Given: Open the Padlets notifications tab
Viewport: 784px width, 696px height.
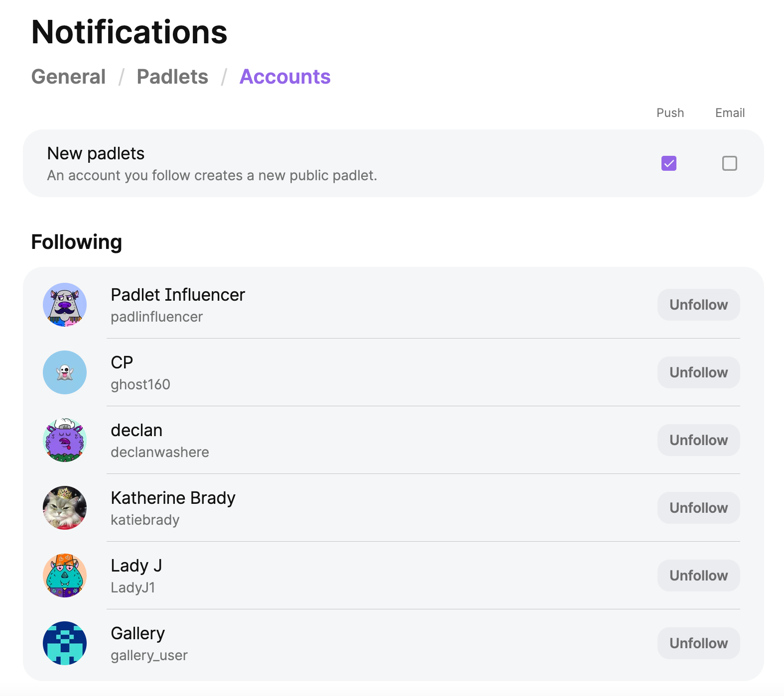Looking at the screenshot, I should point(172,77).
